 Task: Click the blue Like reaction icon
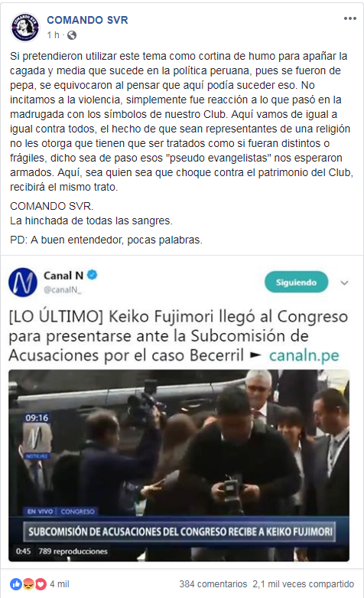[15, 584]
